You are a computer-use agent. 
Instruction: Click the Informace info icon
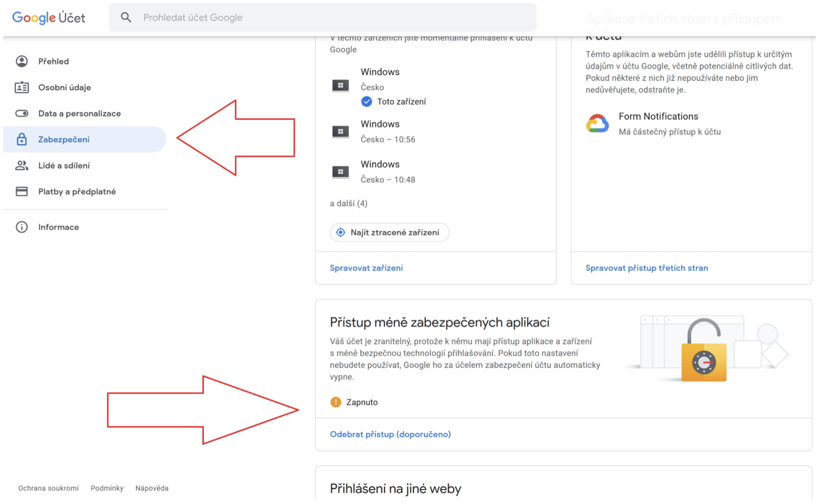pyautogui.click(x=21, y=227)
